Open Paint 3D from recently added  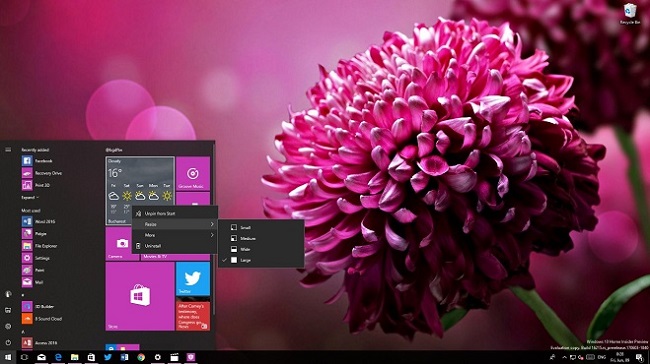[36, 185]
